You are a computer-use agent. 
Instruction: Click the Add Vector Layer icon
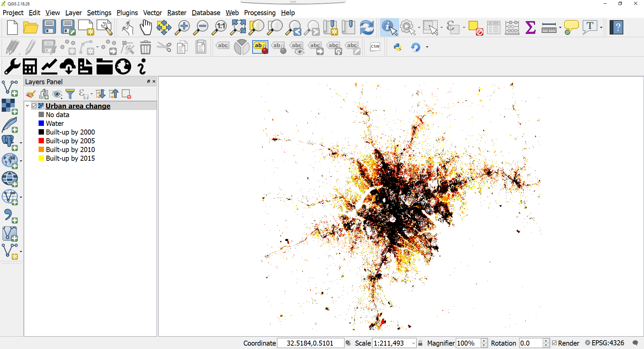(9, 88)
